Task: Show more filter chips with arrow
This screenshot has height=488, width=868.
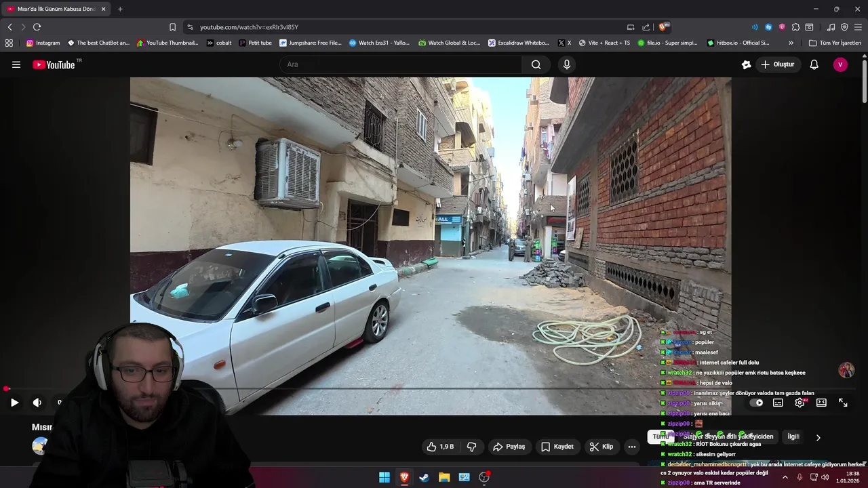Action: [818, 437]
